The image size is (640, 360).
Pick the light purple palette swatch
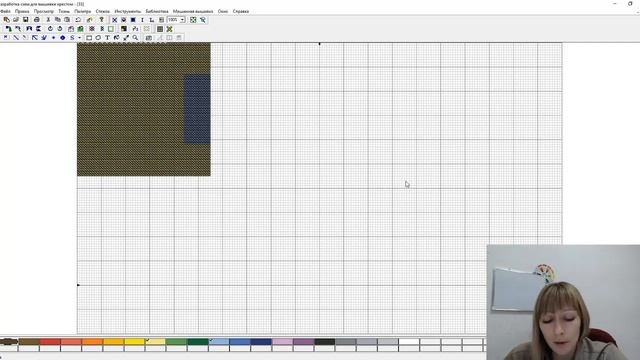click(282, 342)
